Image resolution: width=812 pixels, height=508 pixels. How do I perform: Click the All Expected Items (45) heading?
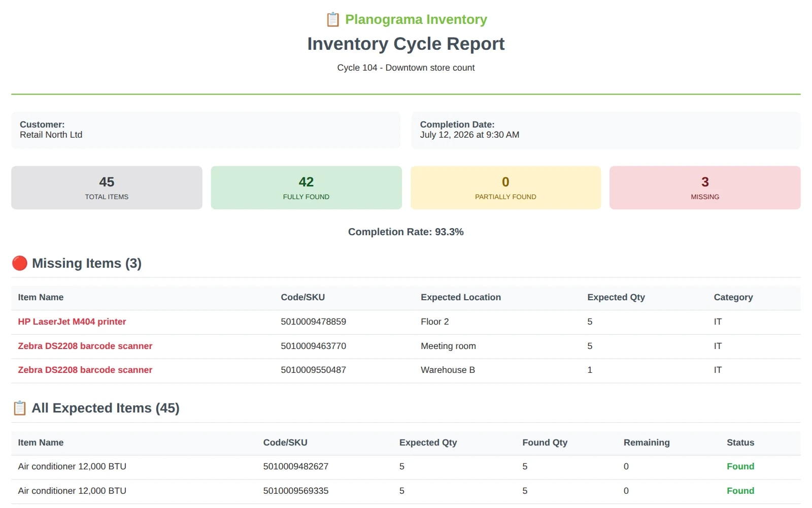click(106, 408)
